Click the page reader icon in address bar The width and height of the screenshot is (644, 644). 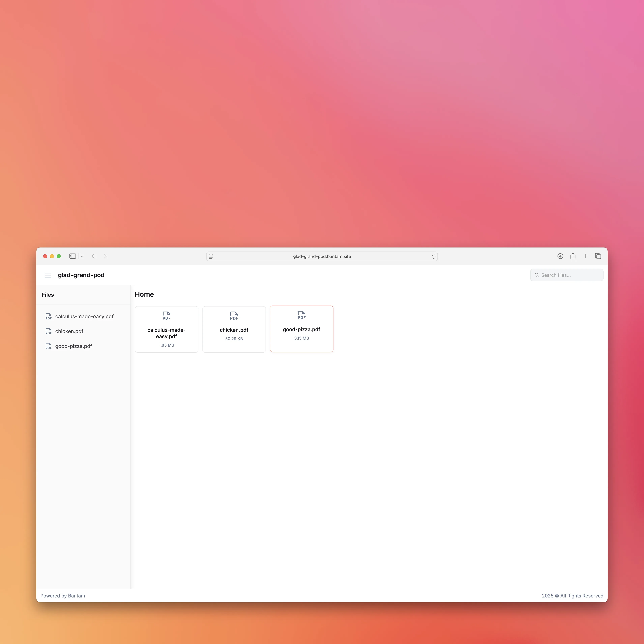211,256
